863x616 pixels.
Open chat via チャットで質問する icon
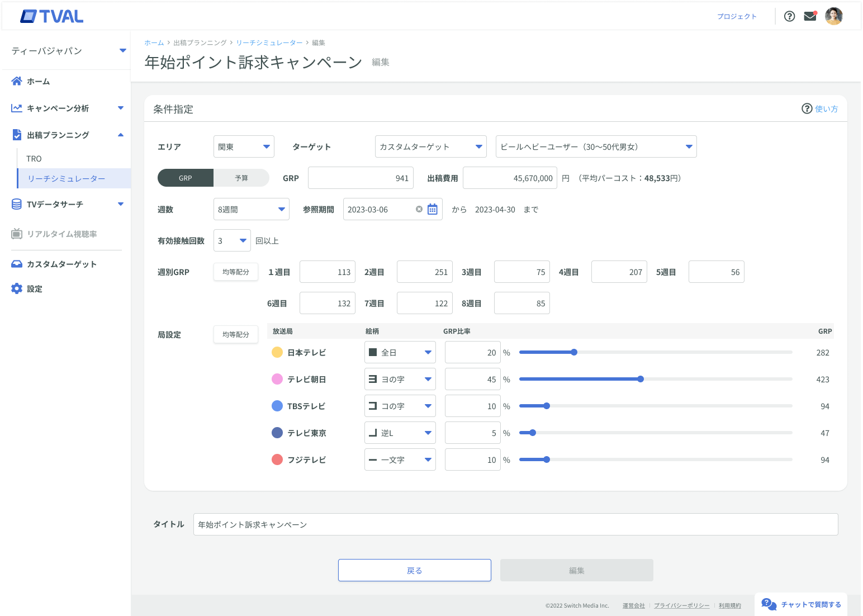click(769, 604)
